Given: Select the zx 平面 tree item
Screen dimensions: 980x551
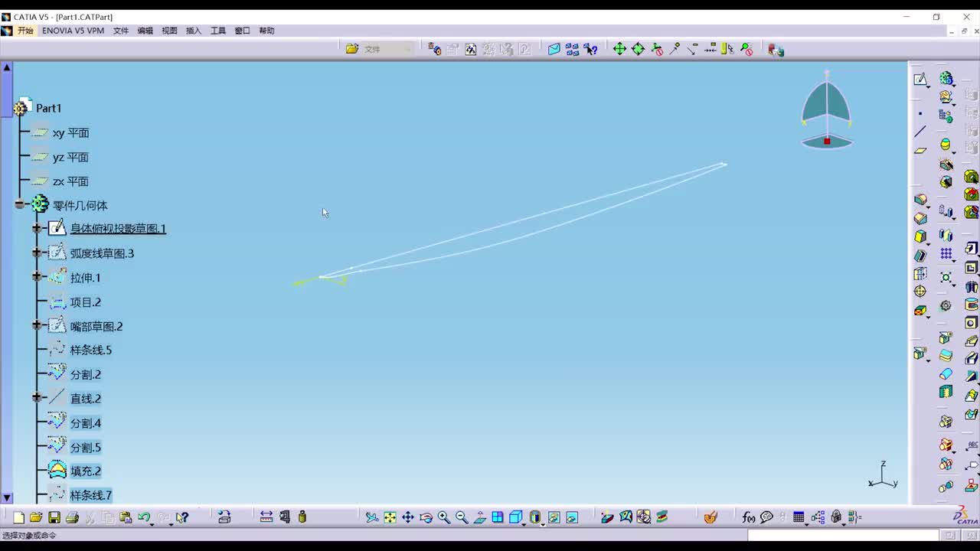Looking at the screenshot, I should tap(70, 181).
